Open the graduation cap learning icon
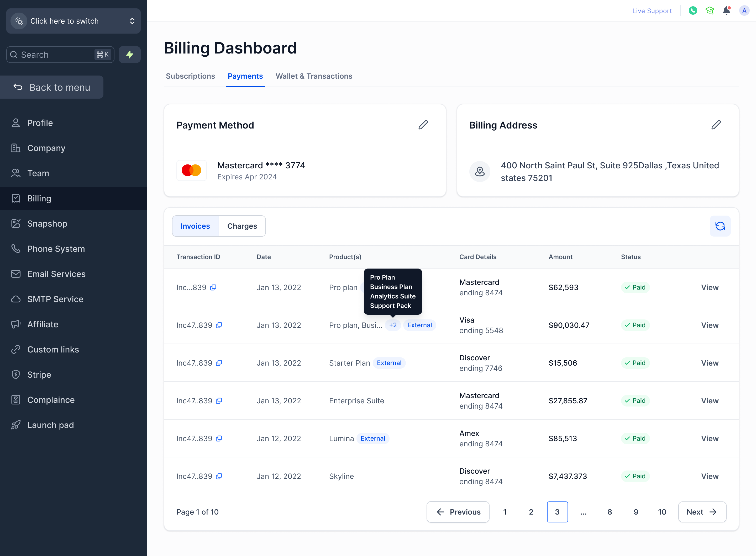 pyautogui.click(x=710, y=11)
